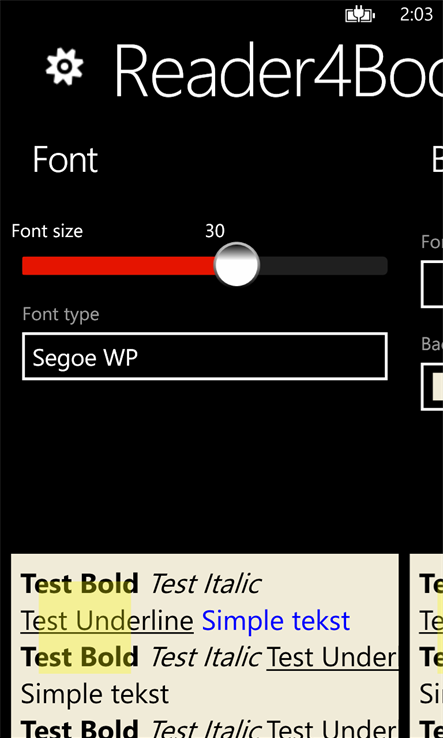Screen dimensions: 443x738
Task: Tap the 2:03 clock in status bar
Action: tap(416, 15)
